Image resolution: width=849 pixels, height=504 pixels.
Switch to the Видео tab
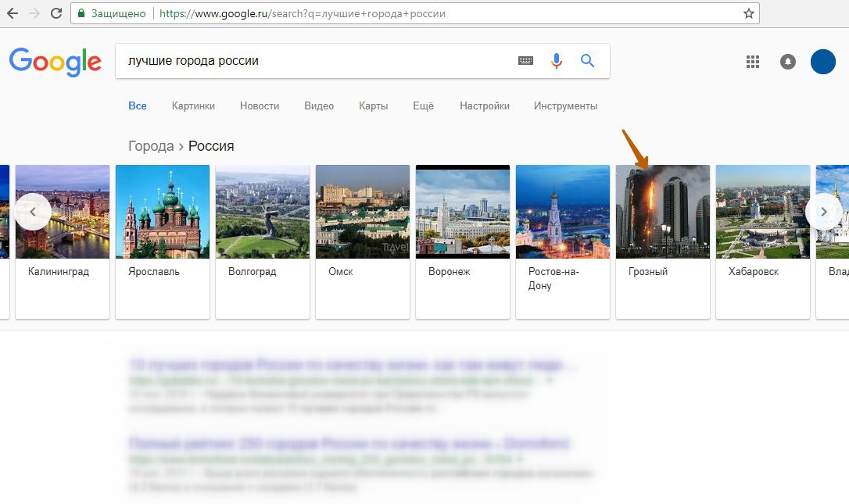pos(319,106)
